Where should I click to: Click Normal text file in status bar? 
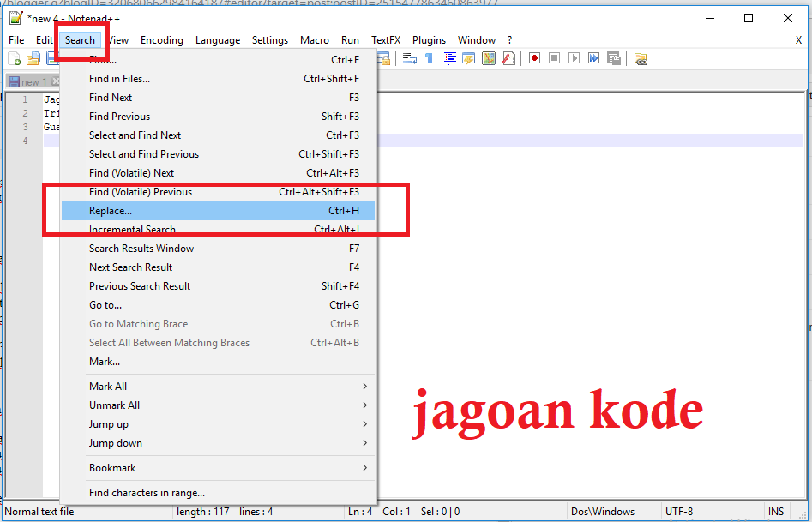click(x=39, y=511)
